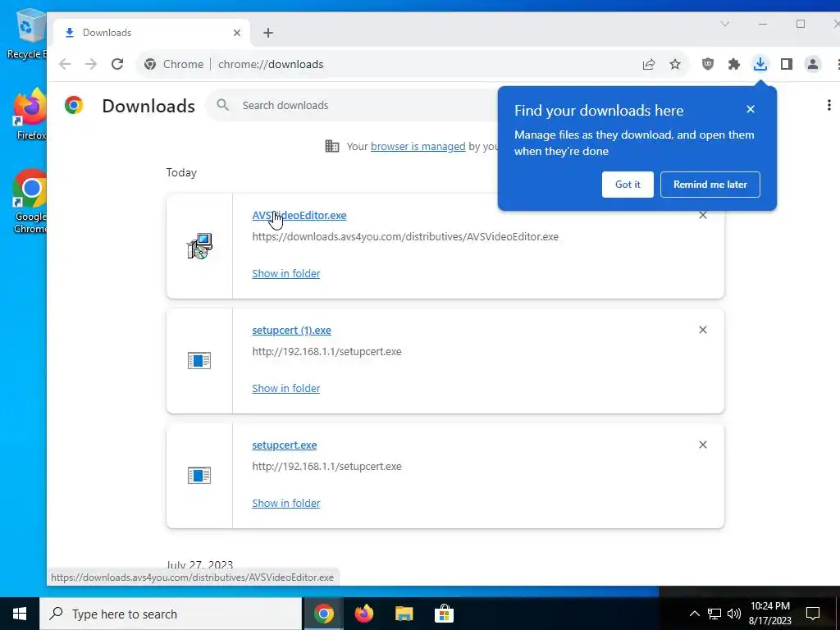840x630 pixels.
Task: Open the volume speaker tray icon
Action: [x=734, y=614]
